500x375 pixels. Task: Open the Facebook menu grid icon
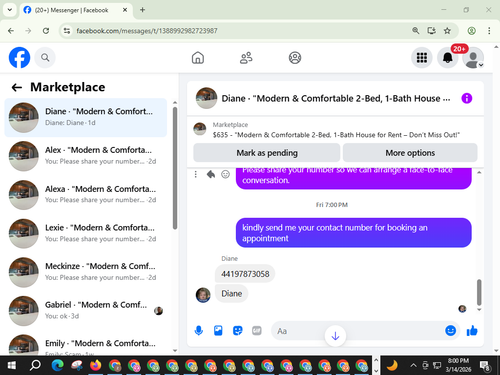(x=422, y=58)
